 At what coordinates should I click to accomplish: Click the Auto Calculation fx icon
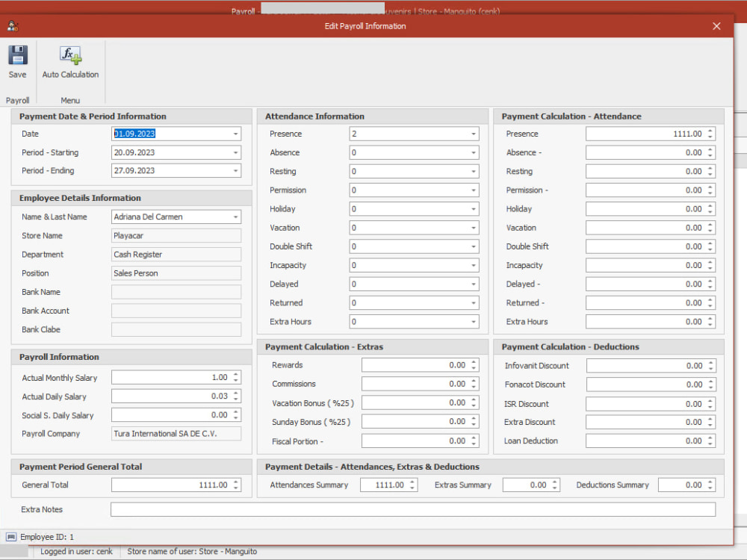click(69, 54)
